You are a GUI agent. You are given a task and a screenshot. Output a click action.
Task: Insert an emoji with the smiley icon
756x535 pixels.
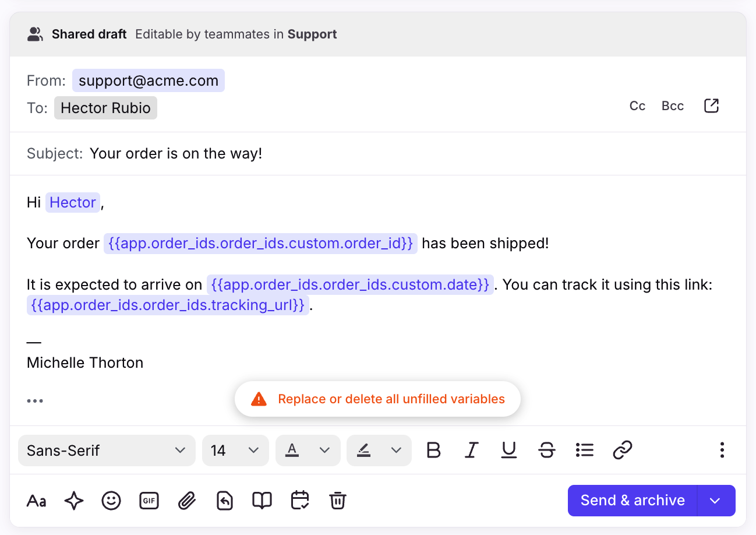(111, 501)
